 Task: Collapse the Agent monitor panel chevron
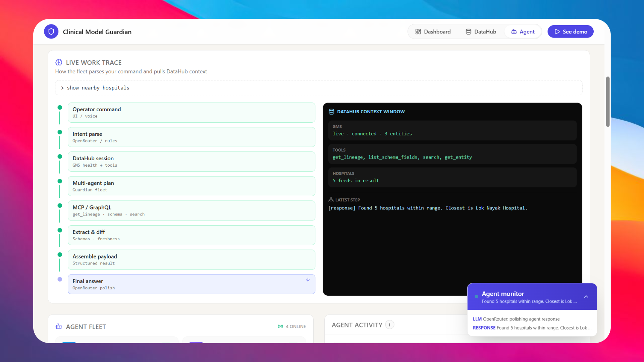tap(586, 297)
